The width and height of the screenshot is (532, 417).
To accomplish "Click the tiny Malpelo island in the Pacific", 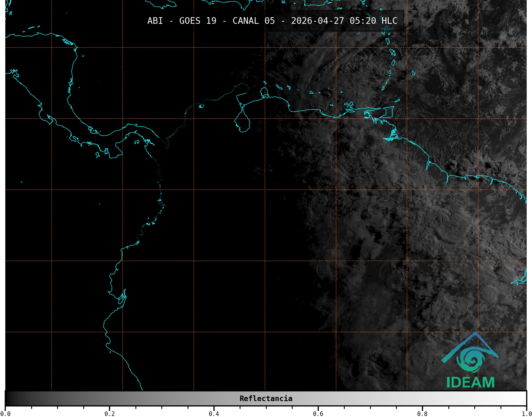I will [100, 204].
